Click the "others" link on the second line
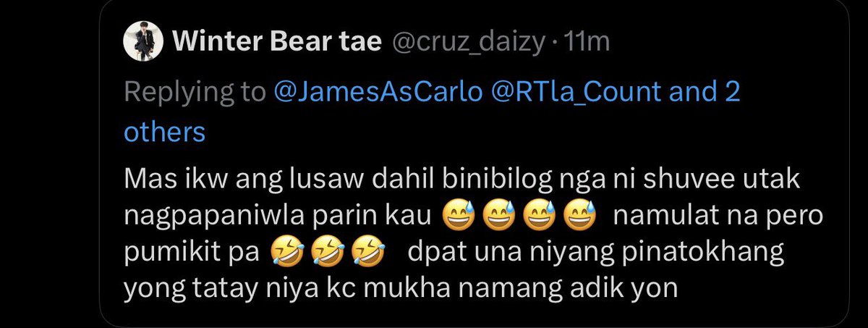The height and width of the screenshot is (328, 868). (x=165, y=133)
